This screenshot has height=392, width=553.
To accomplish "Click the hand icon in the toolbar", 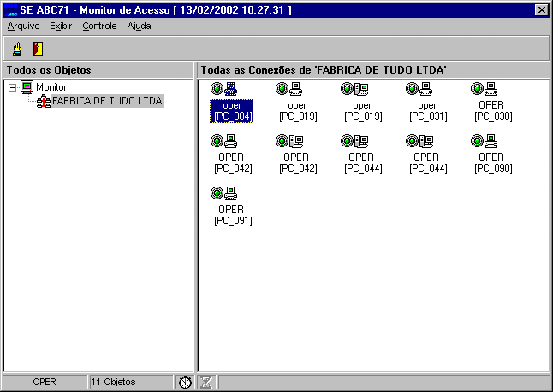I will pyautogui.click(x=16, y=49).
